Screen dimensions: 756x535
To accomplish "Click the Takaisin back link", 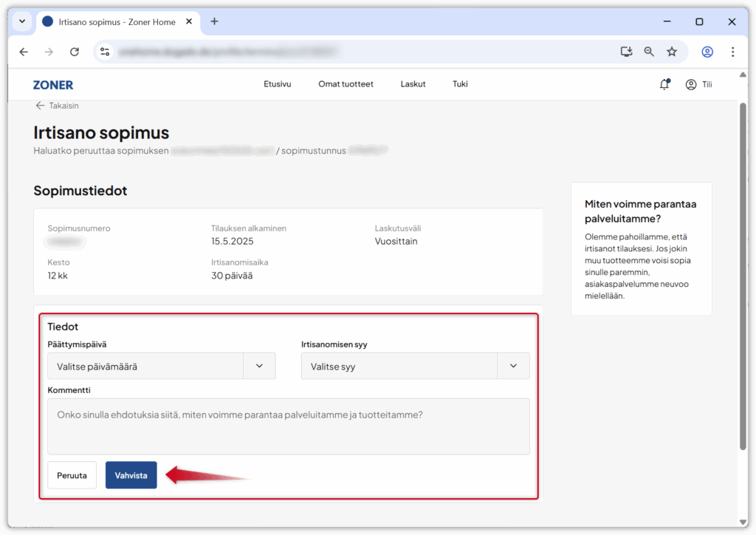I will tap(57, 106).
